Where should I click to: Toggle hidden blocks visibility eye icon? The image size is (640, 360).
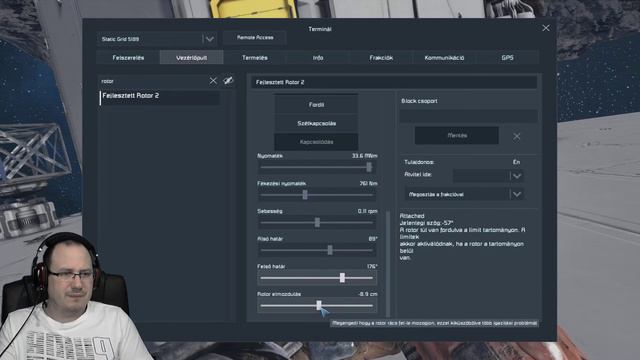[228, 80]
